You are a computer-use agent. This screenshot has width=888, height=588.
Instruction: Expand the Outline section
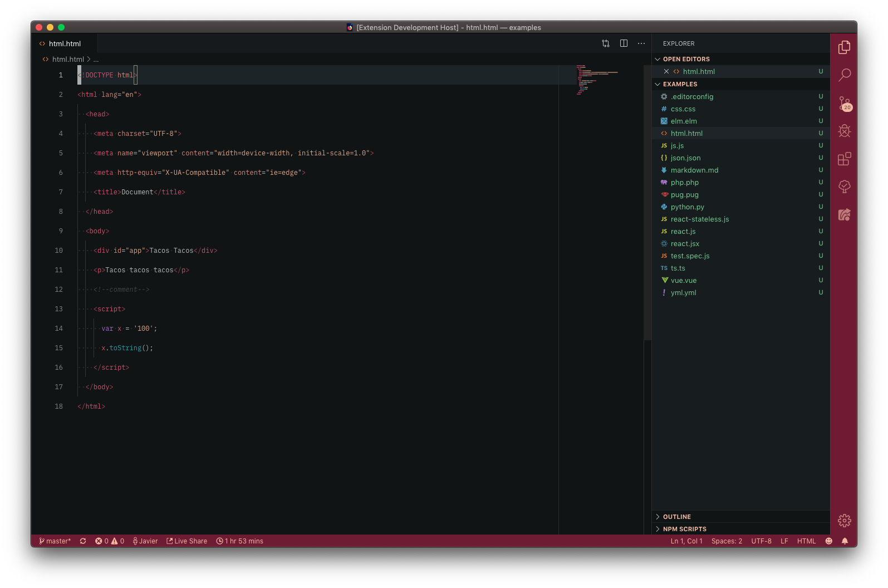(740, 517)
